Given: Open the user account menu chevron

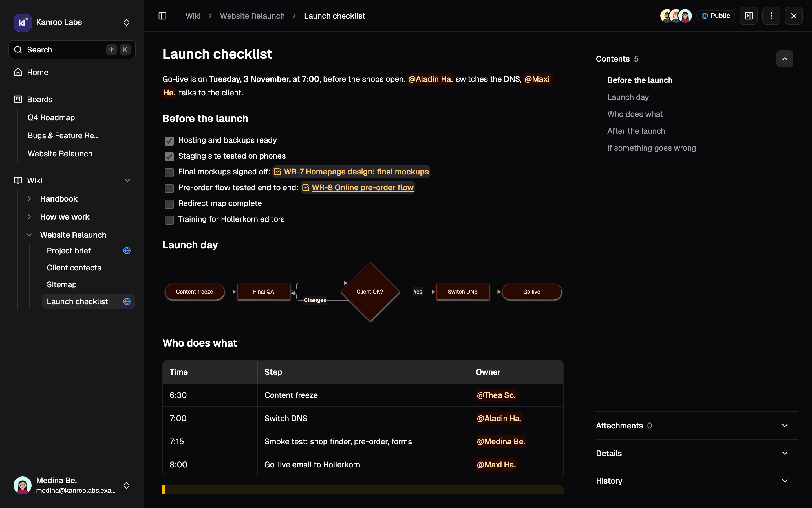Looking at the screenshot, I should (x=126, y=485).
